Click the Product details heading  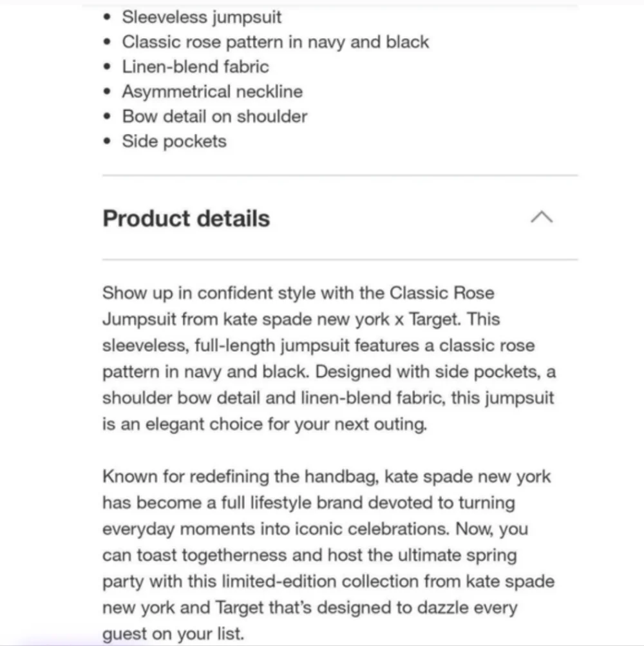(x=186, y=218)
